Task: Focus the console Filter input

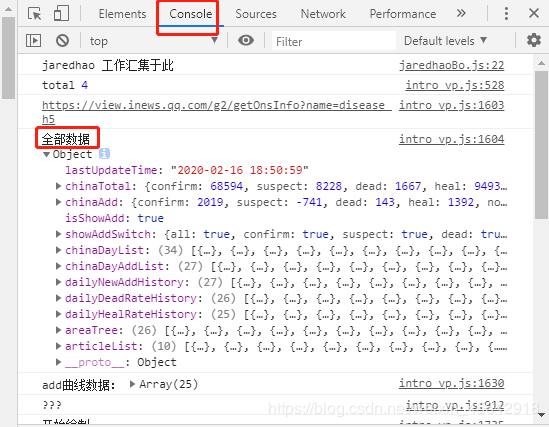Action: [x=334, y=41]
